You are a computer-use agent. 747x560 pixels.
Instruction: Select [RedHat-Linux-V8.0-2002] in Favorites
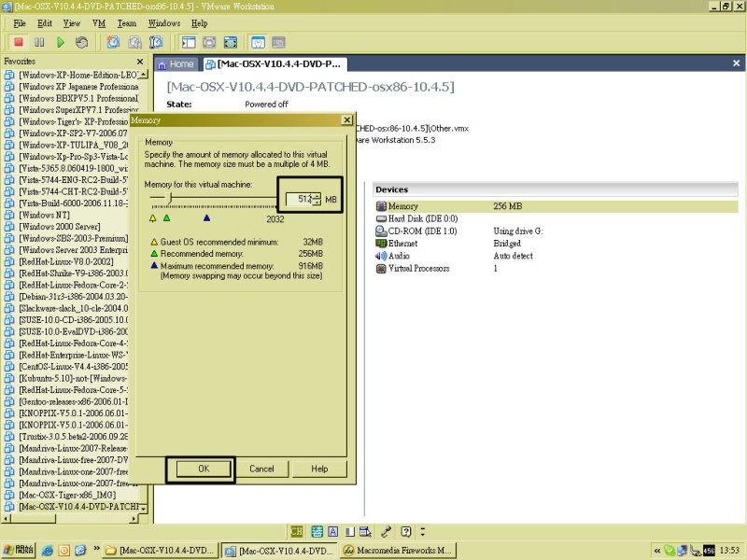point(59,261)
